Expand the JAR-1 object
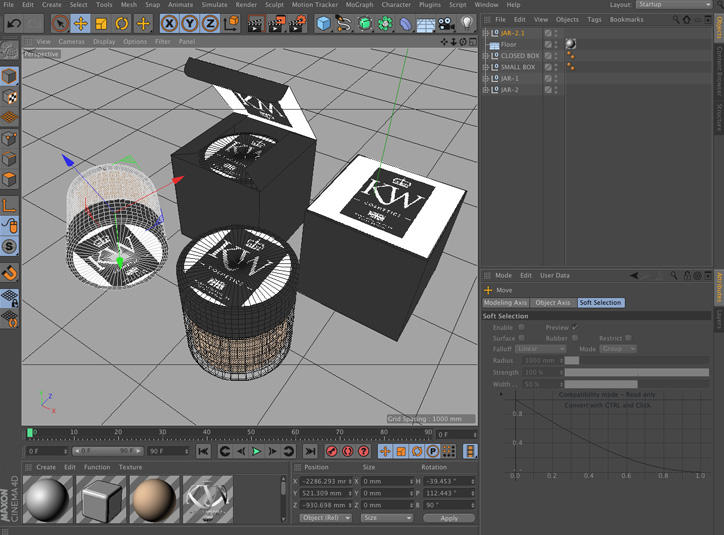 tap(485, 78)
